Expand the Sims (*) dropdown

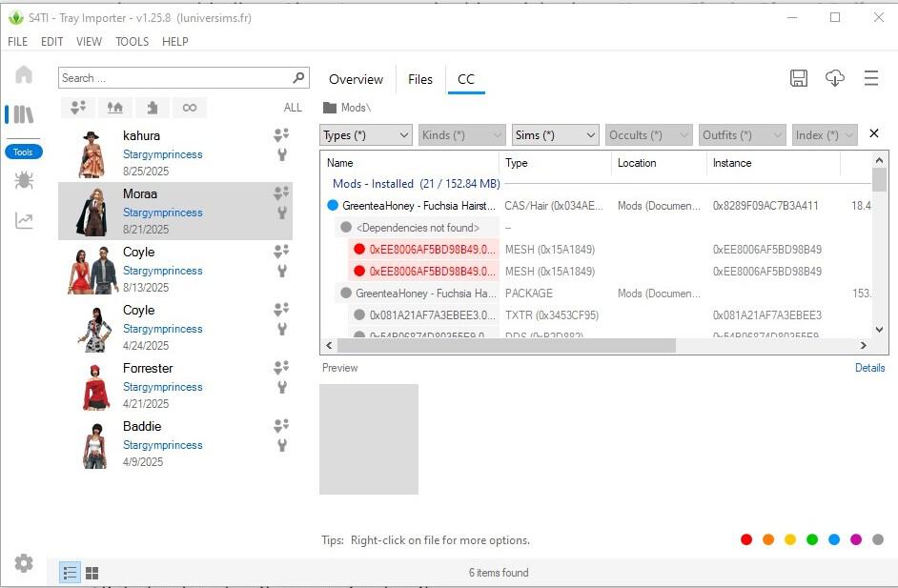coord(556,135)
